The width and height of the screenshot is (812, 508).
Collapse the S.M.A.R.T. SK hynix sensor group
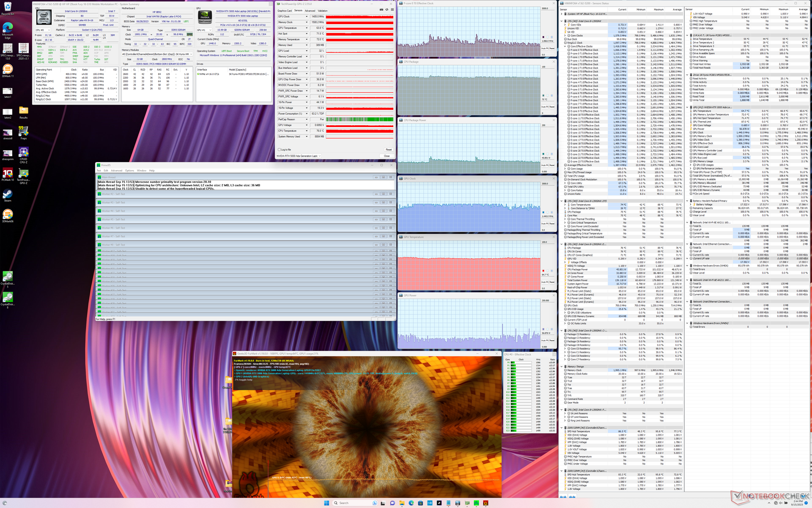coord(687,36)
